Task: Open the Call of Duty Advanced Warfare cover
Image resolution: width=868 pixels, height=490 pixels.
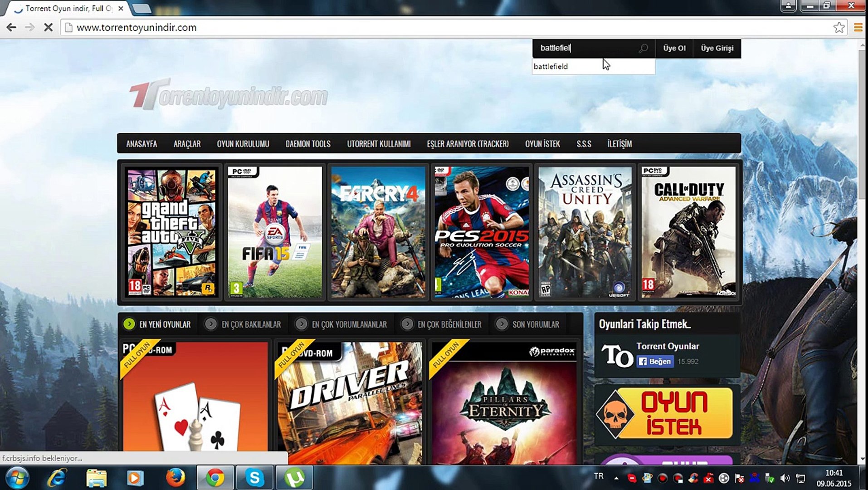Action: [688, 233]
